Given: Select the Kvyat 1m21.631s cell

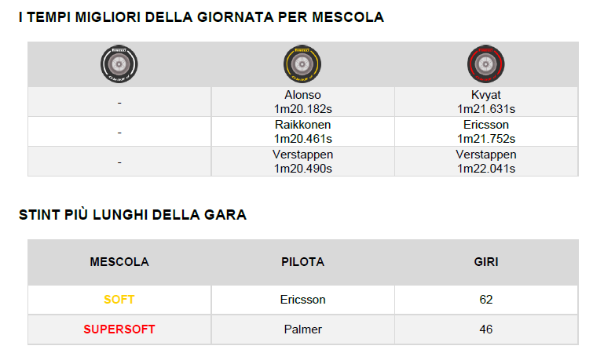Looking at the screenshot, I should point(486,102).
